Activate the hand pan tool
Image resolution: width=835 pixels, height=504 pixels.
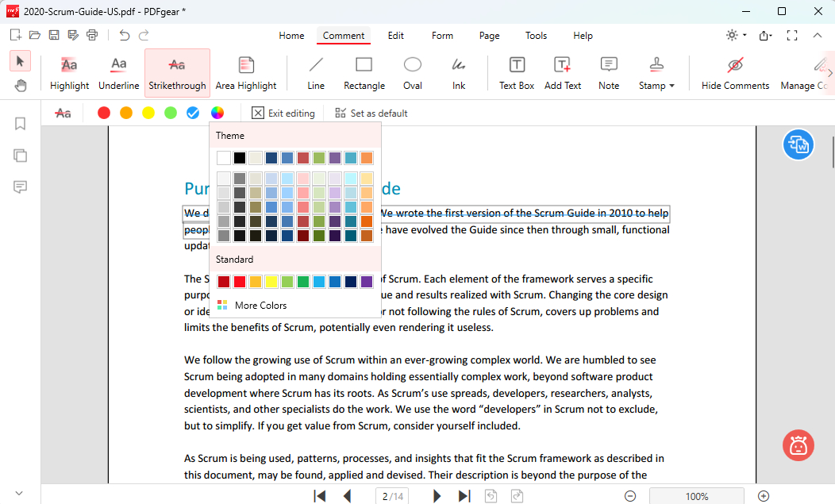click(21, 86)
